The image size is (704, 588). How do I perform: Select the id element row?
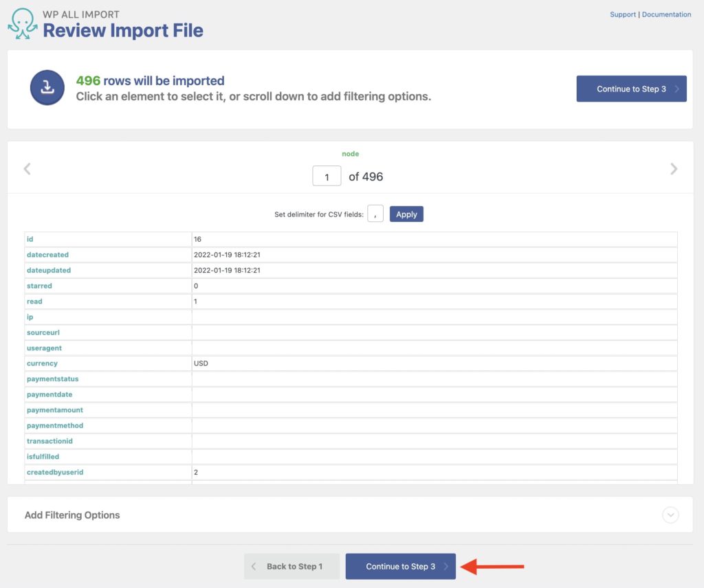coord(30,239)
